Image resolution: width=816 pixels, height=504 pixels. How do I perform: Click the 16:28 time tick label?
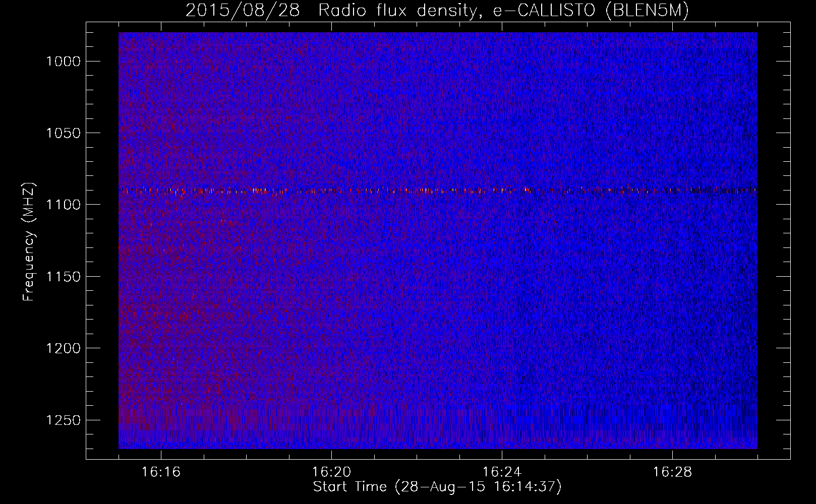coord(672,472)
